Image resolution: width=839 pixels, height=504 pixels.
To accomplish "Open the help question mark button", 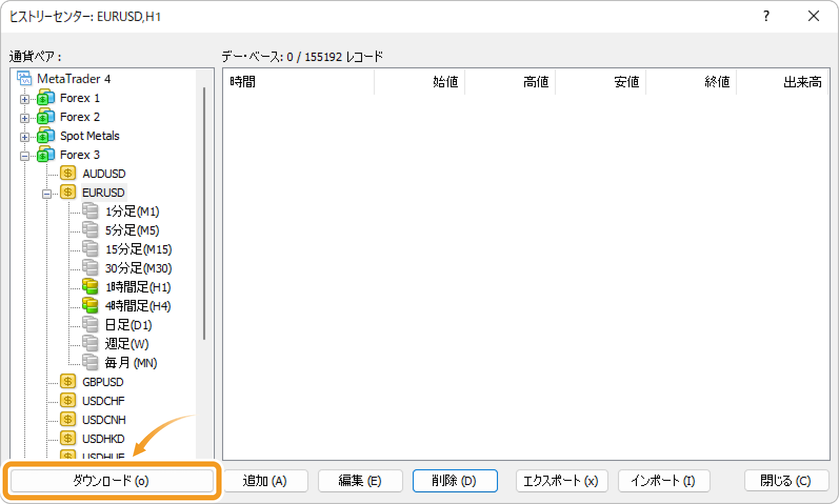I will (x=766, y=16).
